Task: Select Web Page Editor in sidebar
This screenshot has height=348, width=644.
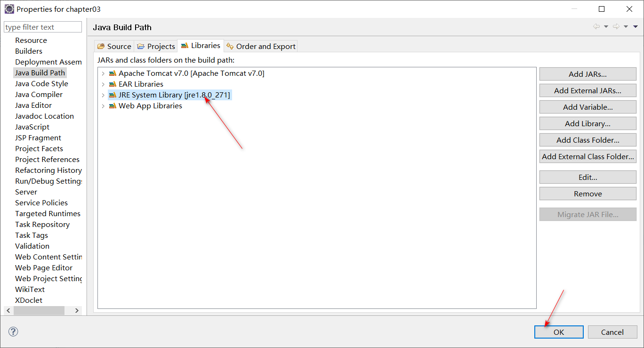Action: click(x=44, y=268)
